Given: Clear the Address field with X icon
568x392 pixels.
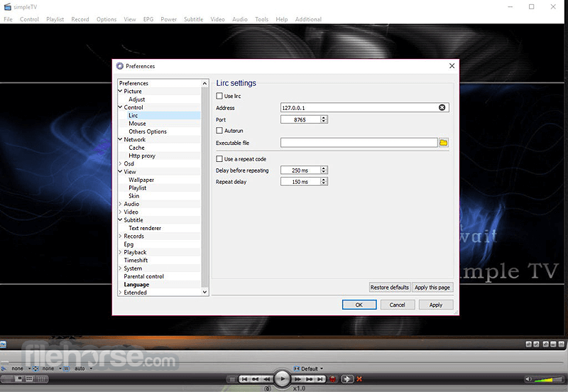Looking at the screenshot, I should click(x=442, y=107).
